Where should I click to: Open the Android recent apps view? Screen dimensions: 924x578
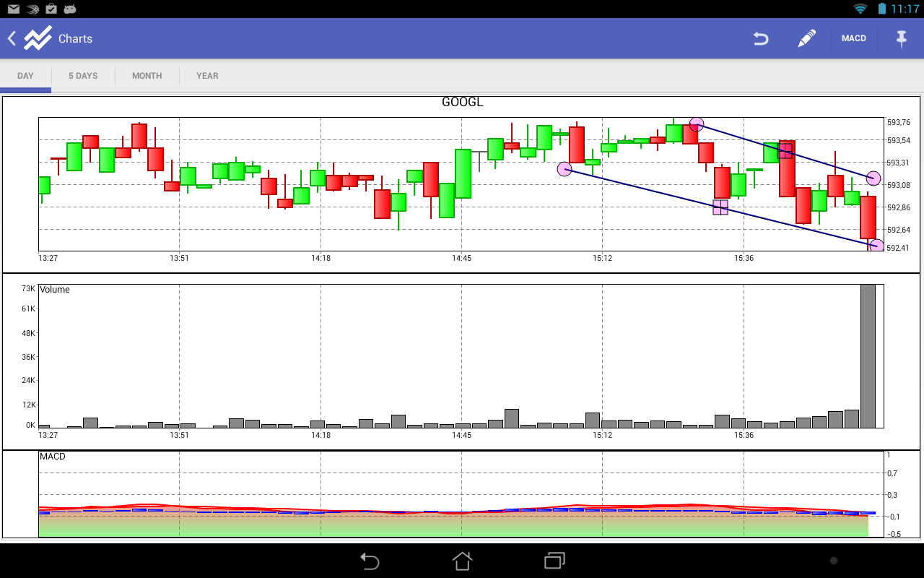(x=554, y=561)
